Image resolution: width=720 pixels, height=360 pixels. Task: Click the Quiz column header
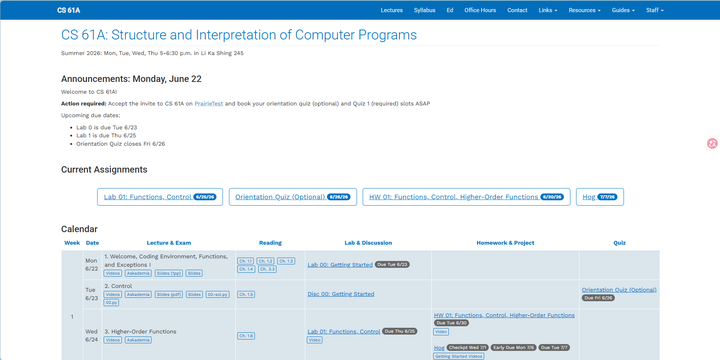[619, 243]
